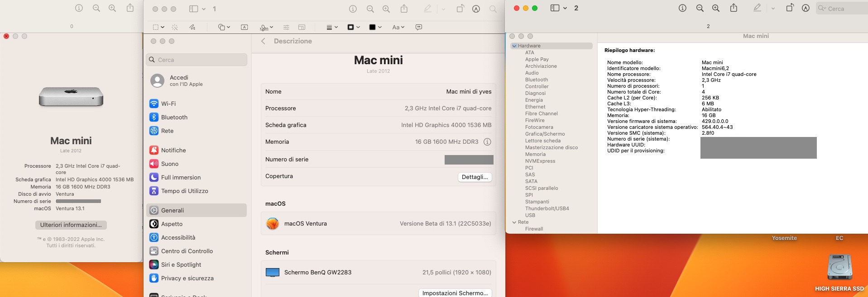Toggle markup toolbar in right Preview window
Image resolution: width=868 pixels, height=297 pixels.
click(x=806, y=8)
